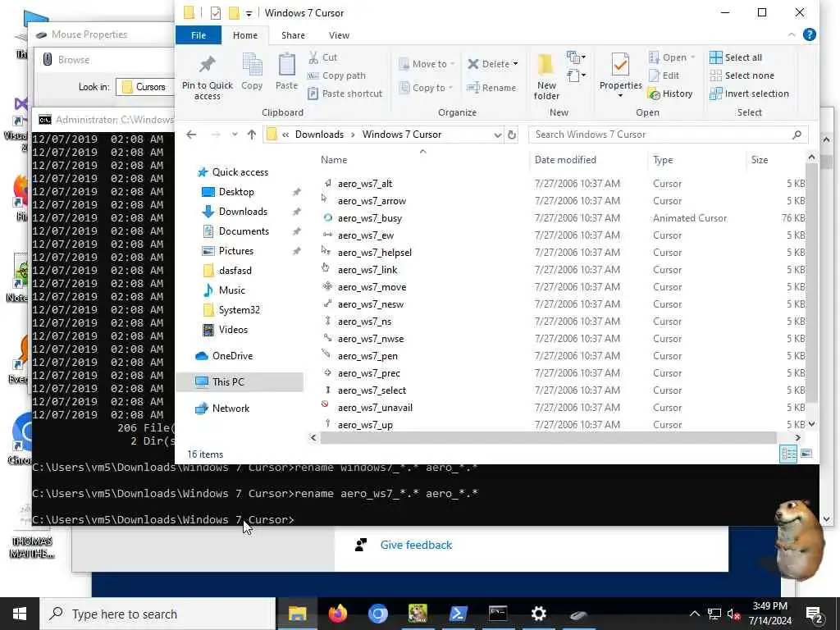Image resolution: width=840 pixels, height=630 pixels.
Task: Sort files by Type column header
Action: (x=663, y=160)
